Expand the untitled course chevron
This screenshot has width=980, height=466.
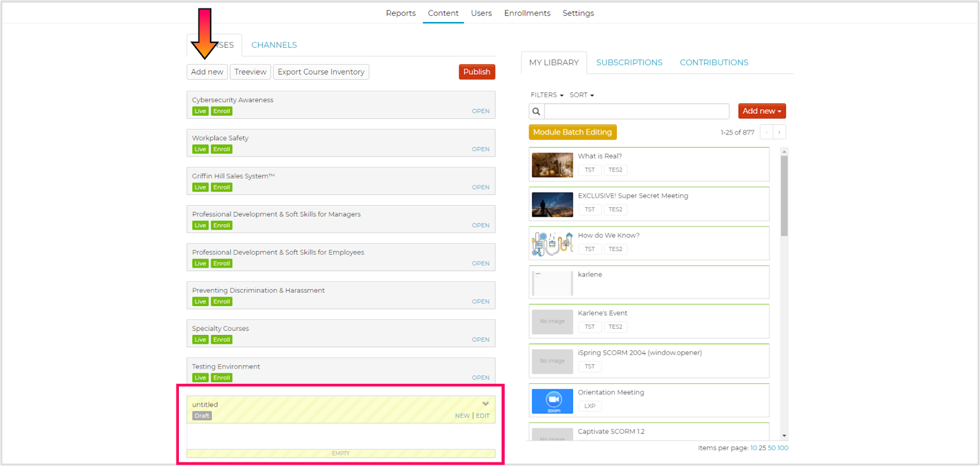[x=486, y=404]
